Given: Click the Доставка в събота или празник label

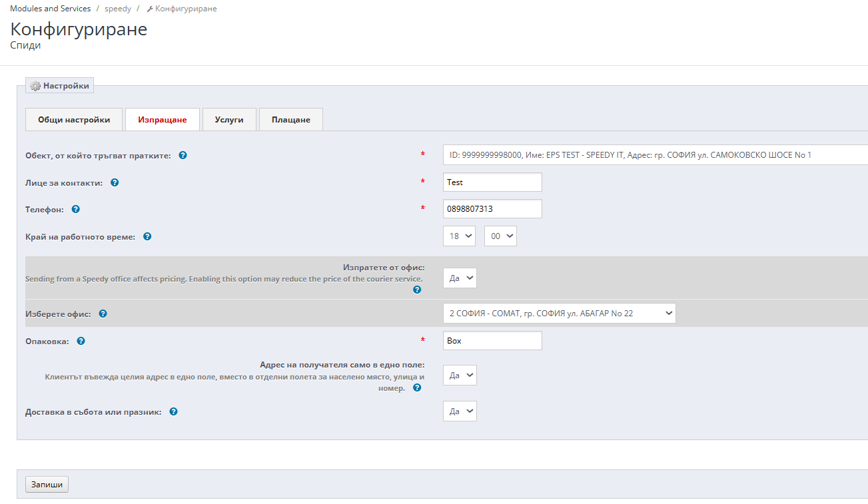Looking at the screenshot, I should point(93,411).
